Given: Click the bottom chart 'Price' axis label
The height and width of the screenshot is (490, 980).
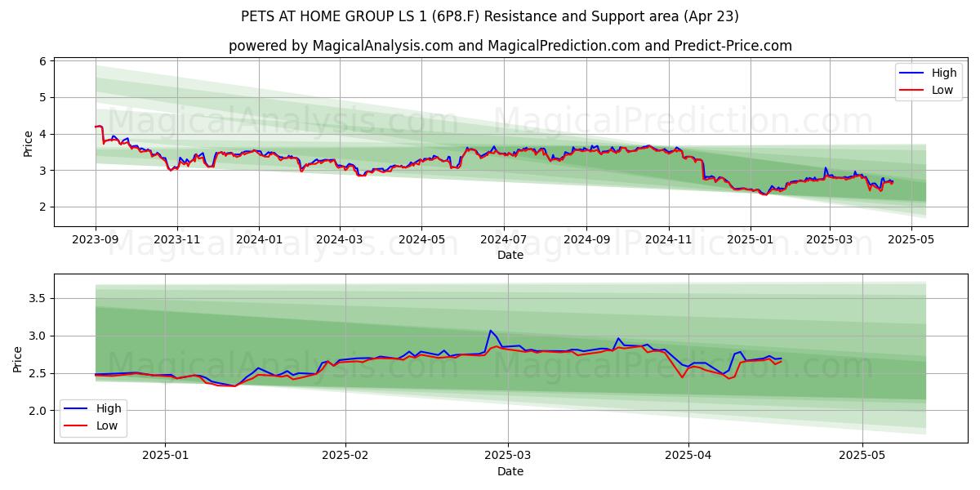Looking at the screenshot, I should (x=19, y=359).
